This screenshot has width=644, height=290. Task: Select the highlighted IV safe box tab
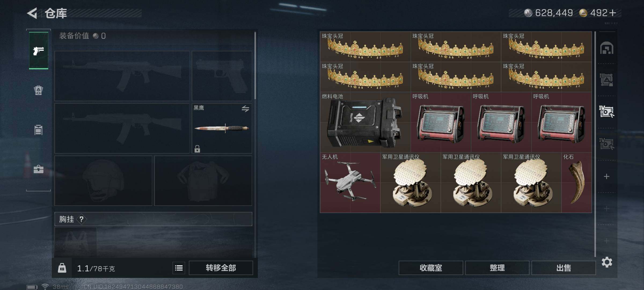607,112
